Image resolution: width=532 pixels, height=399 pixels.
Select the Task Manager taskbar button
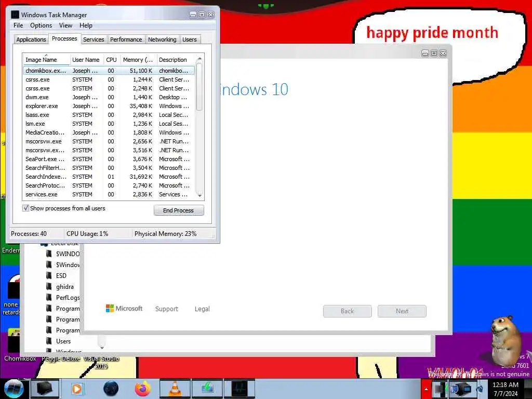click(240, 389)
